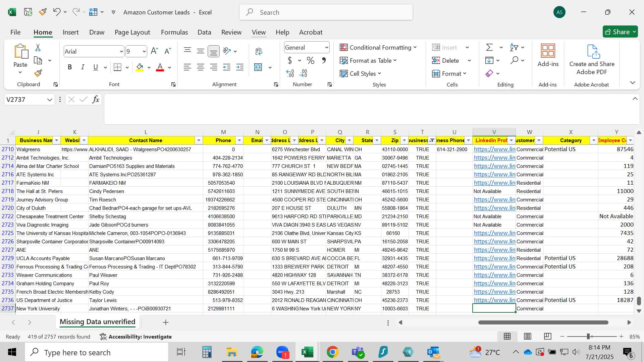This screenshot has width=644, height=362.
Task: Click Increase Decimal icon
Action: pyautogui.click(x=290, y=73)
